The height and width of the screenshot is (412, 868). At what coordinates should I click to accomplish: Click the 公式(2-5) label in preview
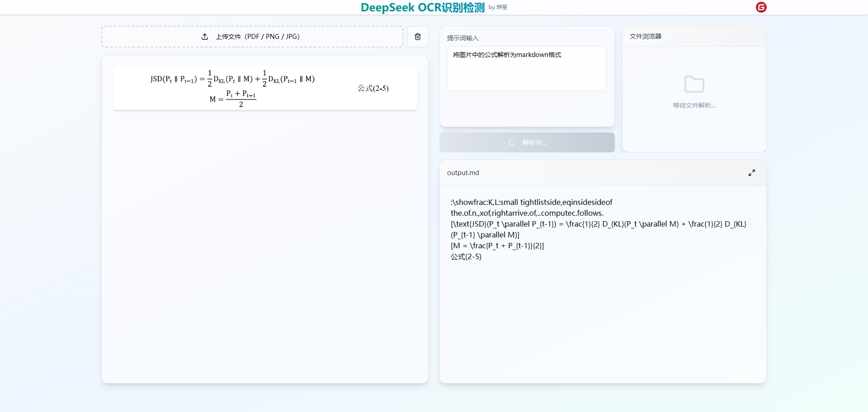click(x=373, y=89)
